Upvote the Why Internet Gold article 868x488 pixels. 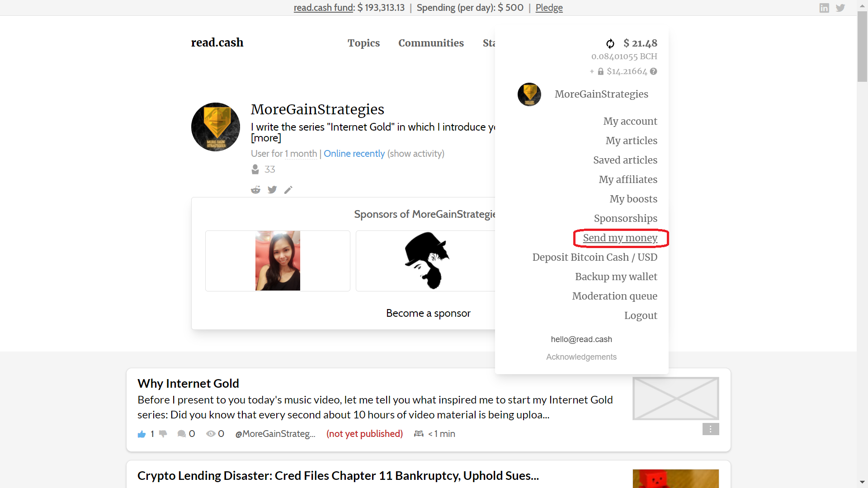click(x=142, y=434)
